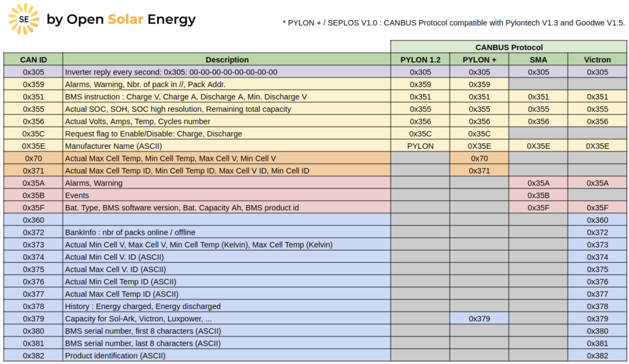Select 'Inverter reply every second' description cell

[x=227, y=72]
